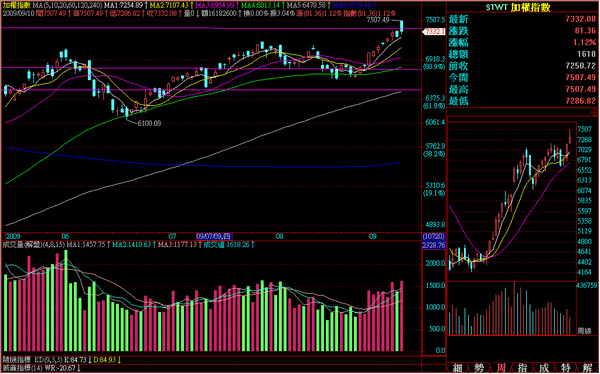600x374 pixels.
Task: Select the 解 tab
Action: [587, 367]
